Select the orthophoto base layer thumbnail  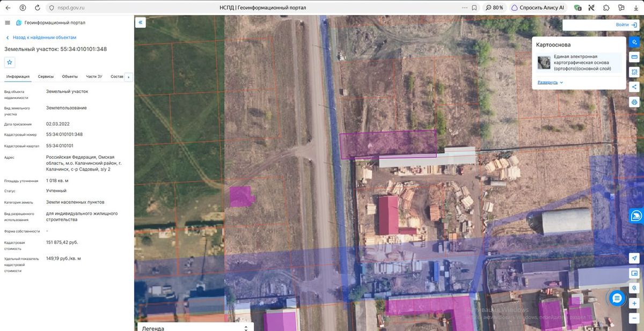[x=544, y=63]
